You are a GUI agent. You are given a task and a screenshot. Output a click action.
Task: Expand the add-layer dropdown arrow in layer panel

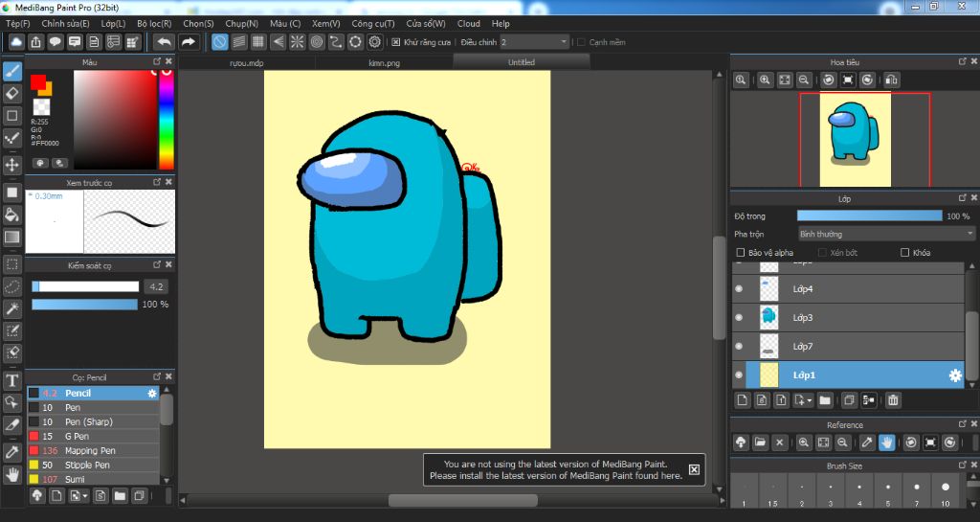810,400
